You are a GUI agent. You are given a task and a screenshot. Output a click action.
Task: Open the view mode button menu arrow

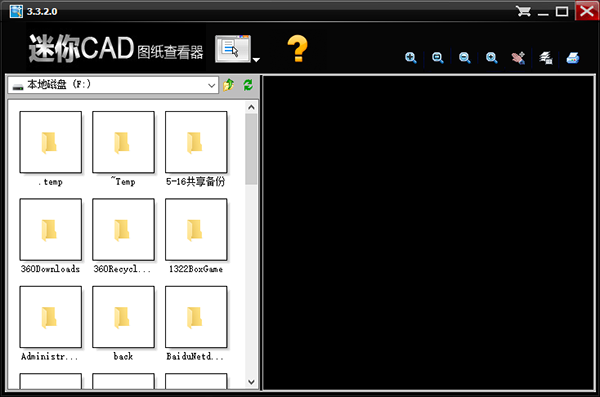(256, 59)
